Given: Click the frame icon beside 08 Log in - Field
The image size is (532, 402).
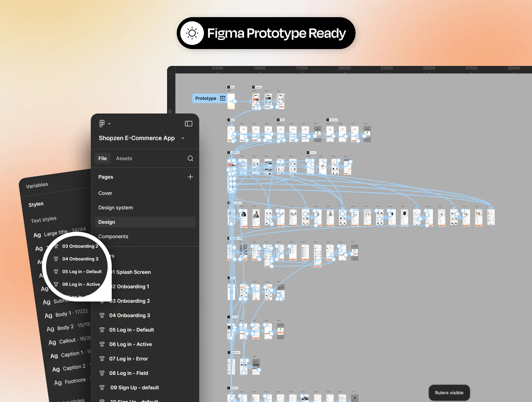Looking at the screenshot, I should point(102,373).
